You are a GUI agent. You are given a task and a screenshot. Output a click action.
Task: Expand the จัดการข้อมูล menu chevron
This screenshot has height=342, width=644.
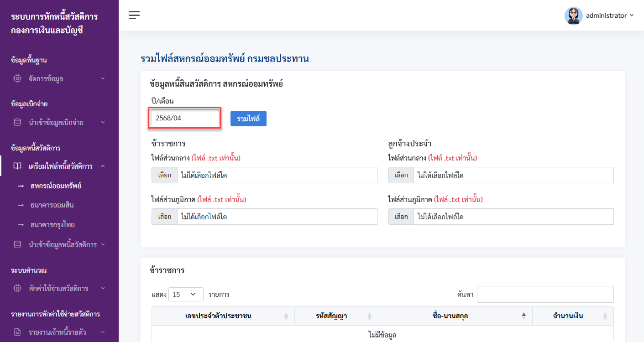103,78
